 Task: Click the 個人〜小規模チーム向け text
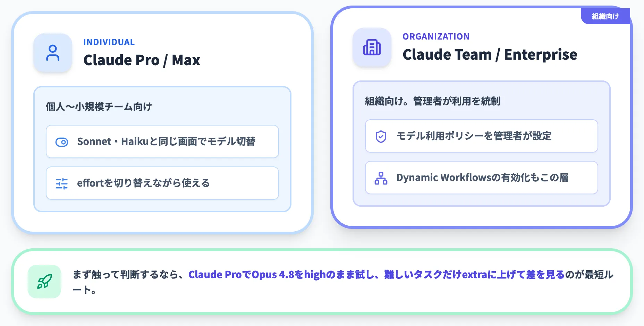tap(99, 106)
